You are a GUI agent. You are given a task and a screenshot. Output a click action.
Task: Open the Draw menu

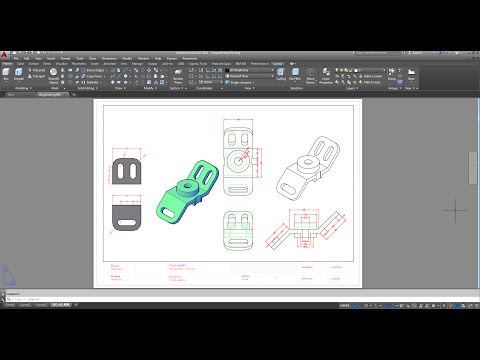tap(92, 58)
